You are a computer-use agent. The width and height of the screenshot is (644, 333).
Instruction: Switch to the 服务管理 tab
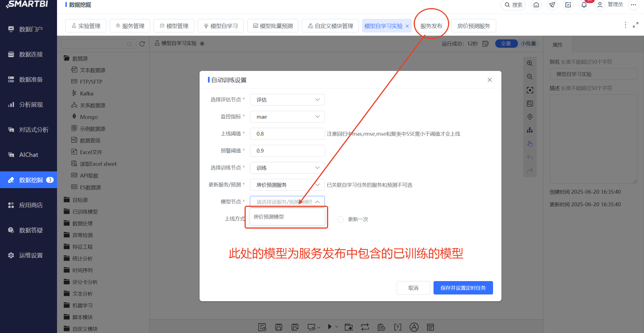[x=130, y=26]
